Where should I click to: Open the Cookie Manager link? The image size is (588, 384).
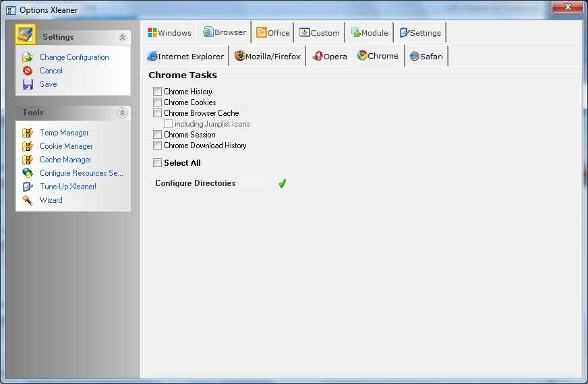pyautogui.click(x=66, y=146)
